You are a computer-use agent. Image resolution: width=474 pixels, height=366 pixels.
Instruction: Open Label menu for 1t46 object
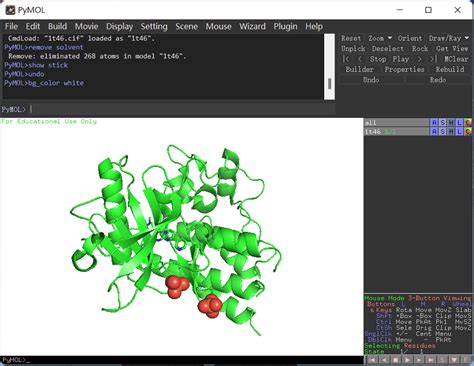[459, 132]
